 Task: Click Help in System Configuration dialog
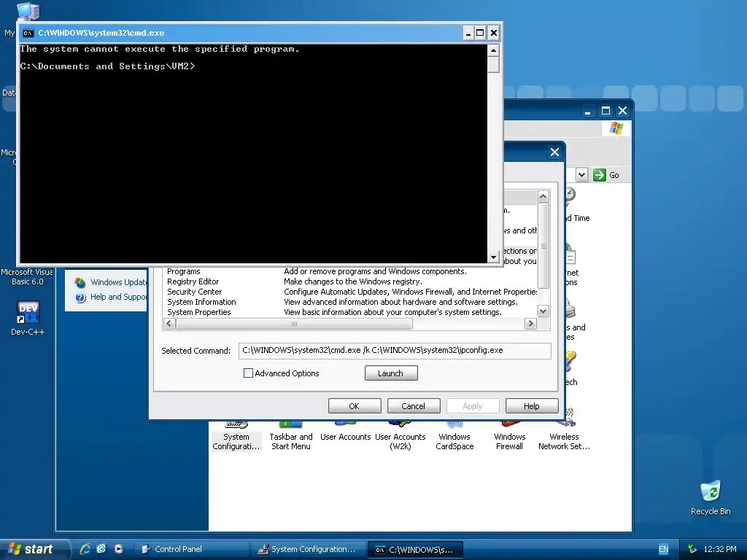[532, 406]
